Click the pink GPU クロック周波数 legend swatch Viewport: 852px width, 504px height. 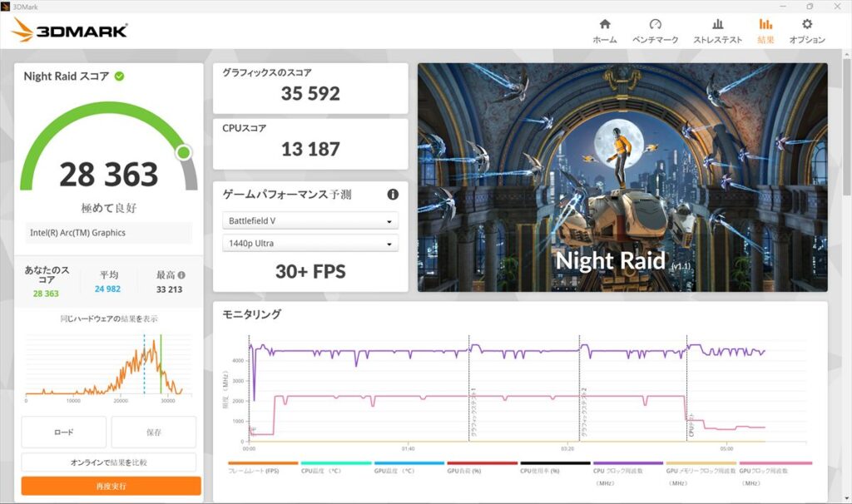[775, 463]
